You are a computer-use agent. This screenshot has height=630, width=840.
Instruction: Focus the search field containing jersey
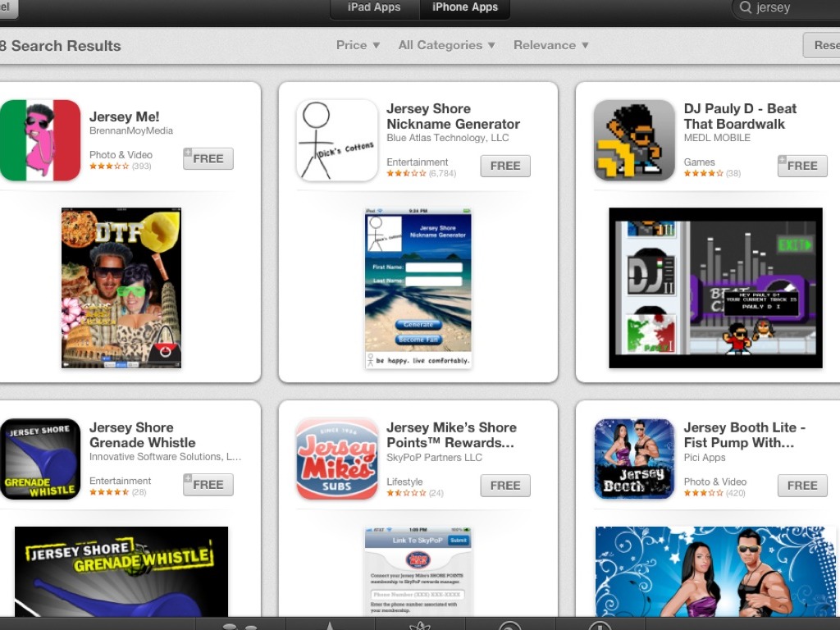(x=787, y=7)
